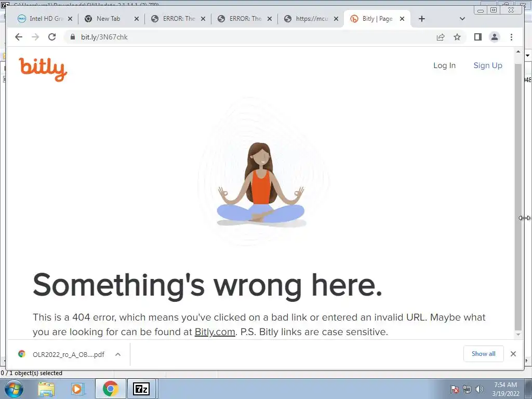Expand the tab search dropdown chevron
Screen dimensions: 532x399
coord(462,19)
